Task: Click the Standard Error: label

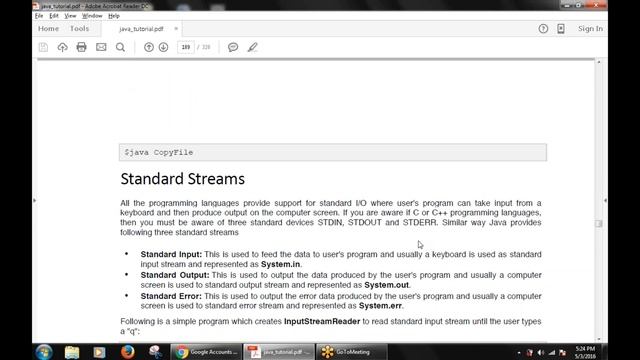Action: click(171, 296)
